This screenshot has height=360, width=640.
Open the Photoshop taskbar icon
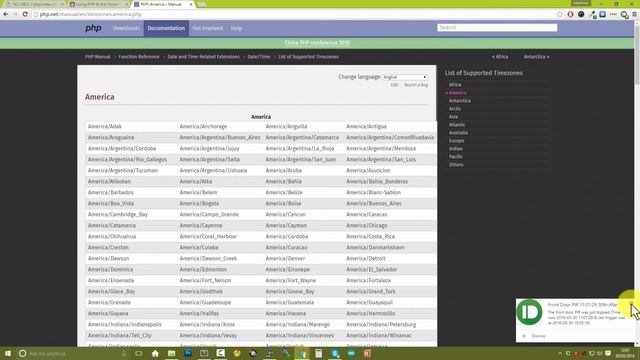[188, 353]
